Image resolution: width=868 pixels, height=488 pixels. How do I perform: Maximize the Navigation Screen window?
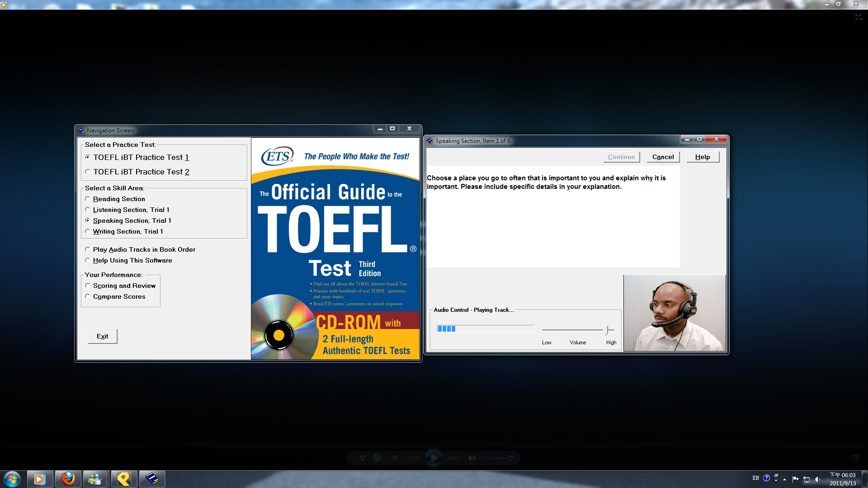tap(392, 129)
